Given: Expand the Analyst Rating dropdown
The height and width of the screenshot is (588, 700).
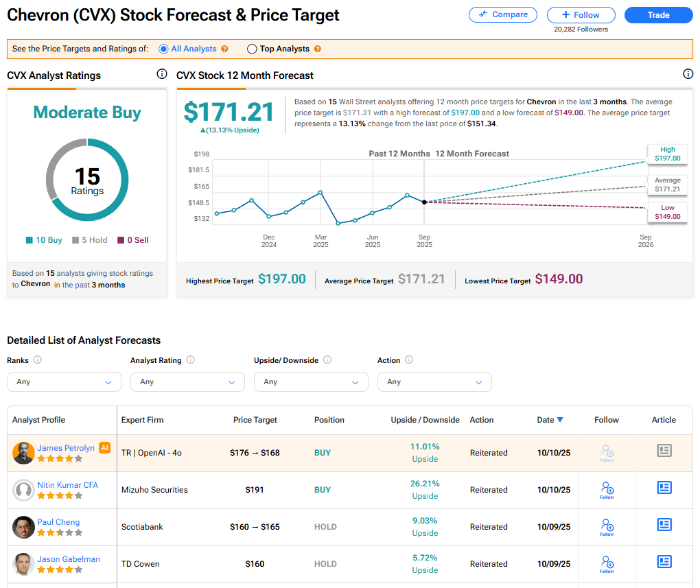Looking at the screenshot, I should [x=187, y=381].
